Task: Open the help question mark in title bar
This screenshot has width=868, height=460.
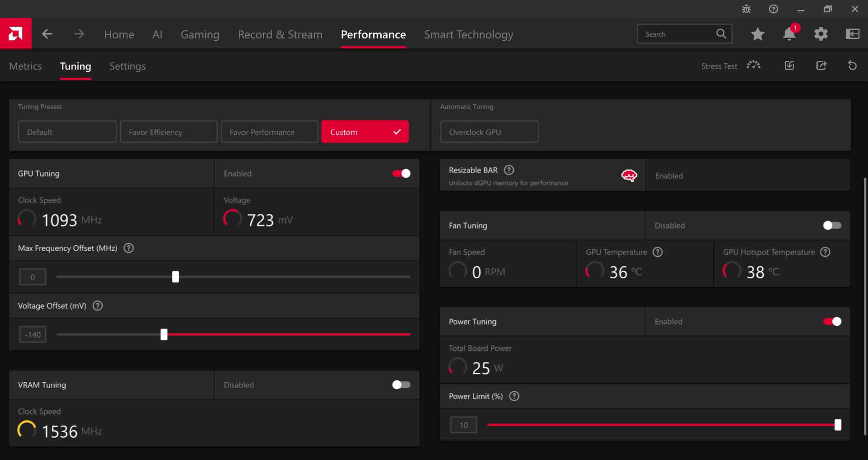Action: tap(773, 9)
